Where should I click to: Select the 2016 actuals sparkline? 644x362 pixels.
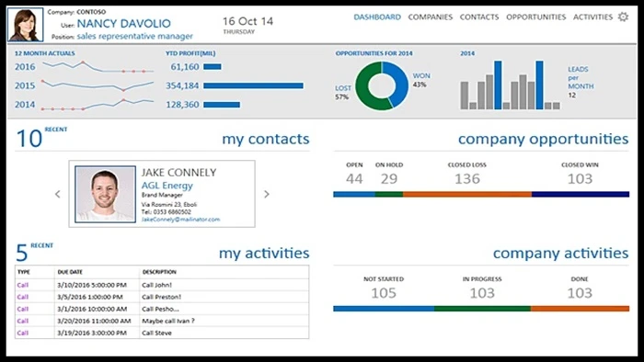(98, 66)
